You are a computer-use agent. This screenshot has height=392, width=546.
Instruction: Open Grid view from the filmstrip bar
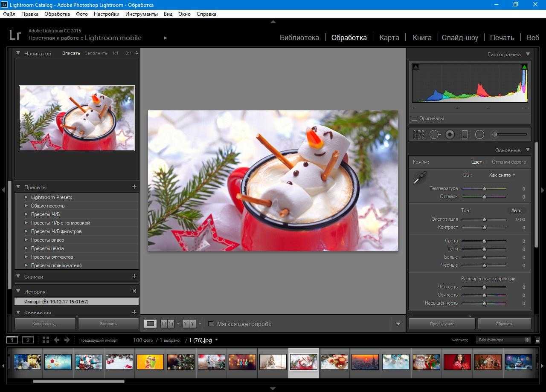[x=46, y=340]
